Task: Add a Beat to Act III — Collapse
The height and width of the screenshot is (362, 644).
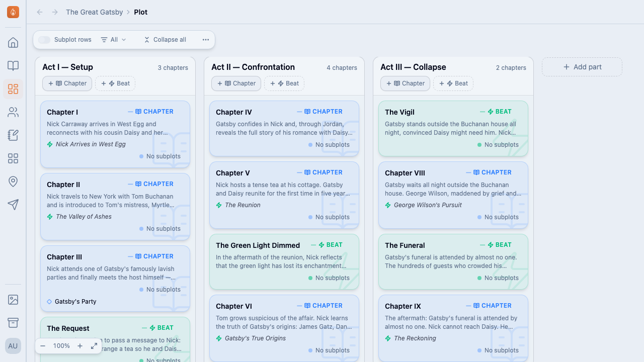Action: [x=453, y=83]
